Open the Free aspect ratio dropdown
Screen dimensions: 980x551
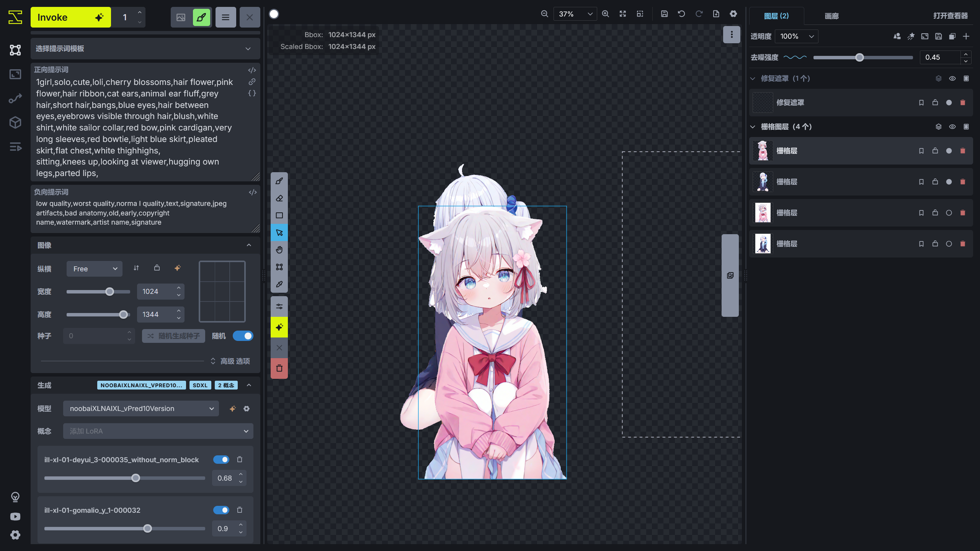click(x=94, y=269)
